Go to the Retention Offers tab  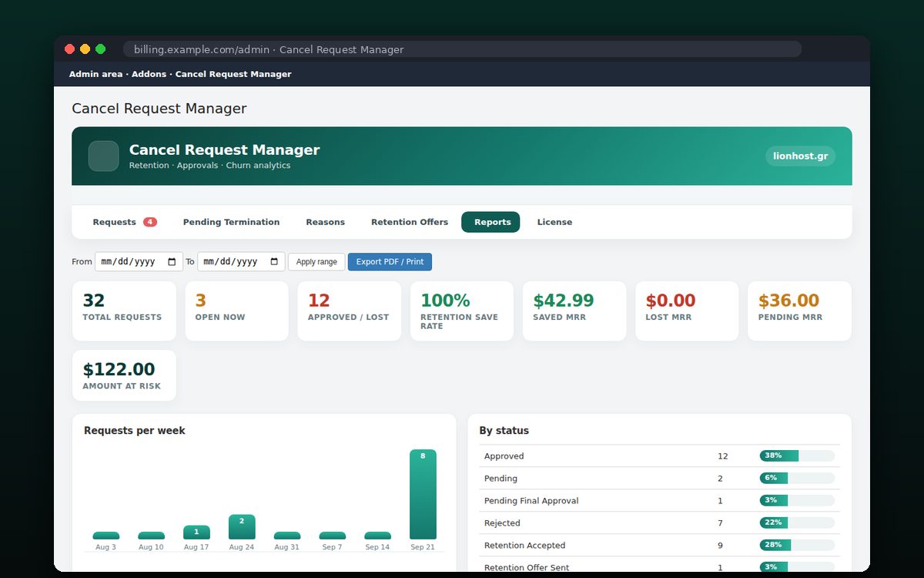coord(410,222)
